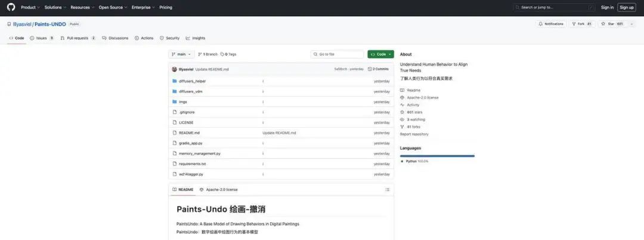View the 1 Branch link

point(208,54)
